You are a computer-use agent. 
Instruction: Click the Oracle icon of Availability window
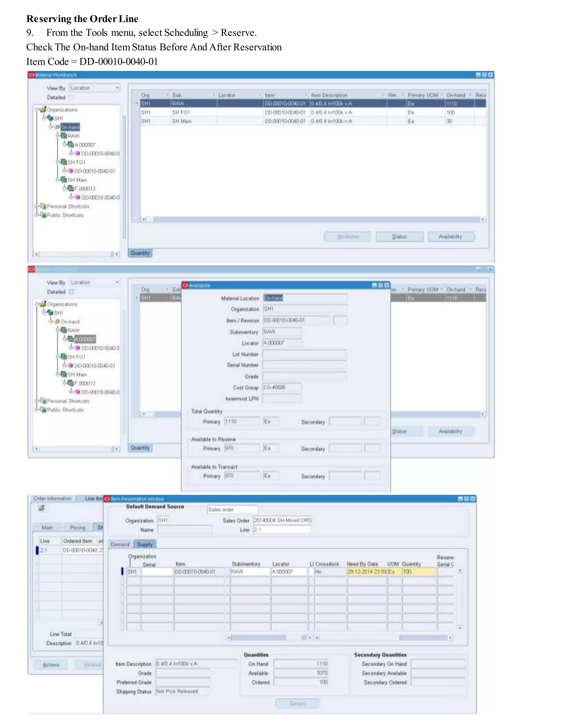point(185,285)
